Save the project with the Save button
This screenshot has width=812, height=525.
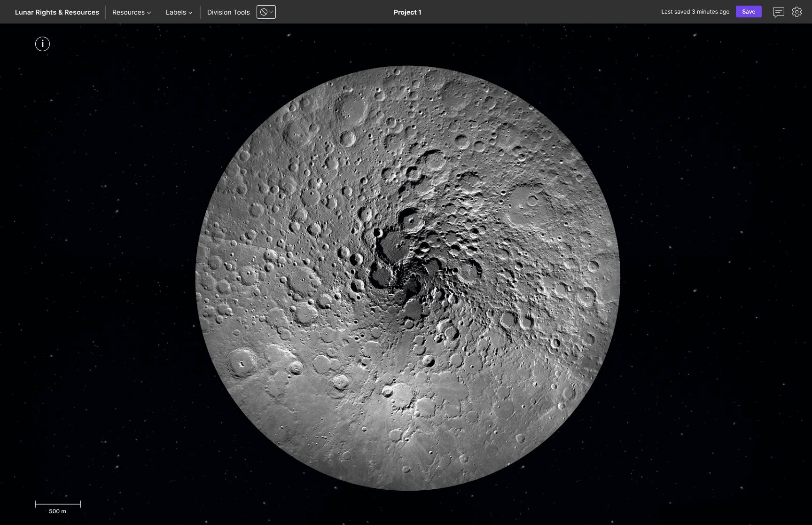748,12
